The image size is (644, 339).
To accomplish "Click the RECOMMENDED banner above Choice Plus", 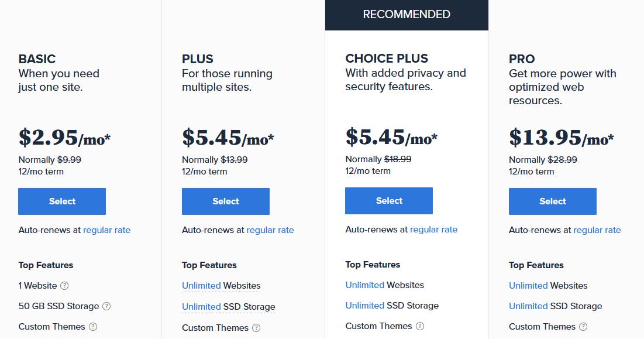I will point(407,15).
